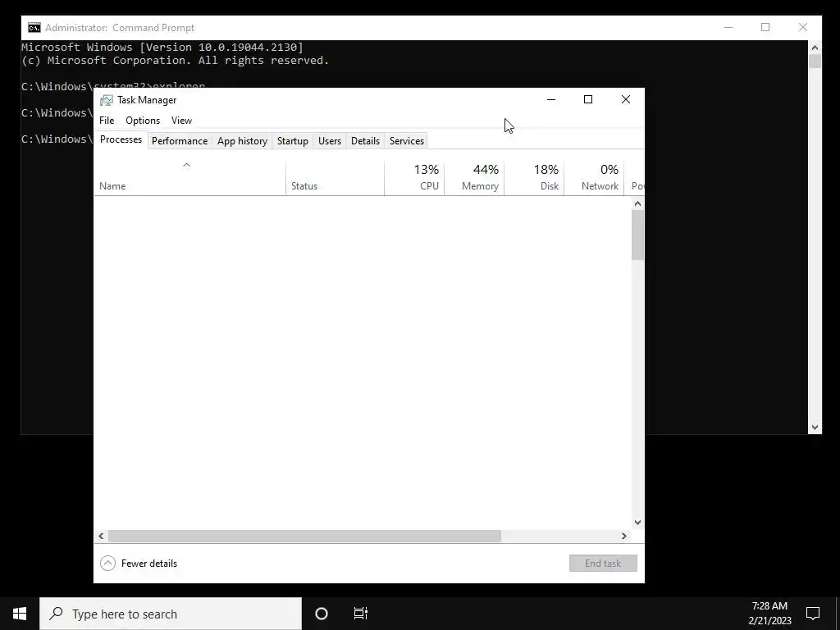Click Command Prompt scrollbar down arrow
The image size is (840, 630).
click(x=815, y=427)
